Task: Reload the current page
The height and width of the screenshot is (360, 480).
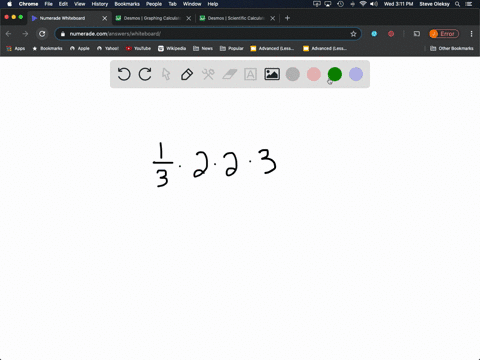Action: 42,34
